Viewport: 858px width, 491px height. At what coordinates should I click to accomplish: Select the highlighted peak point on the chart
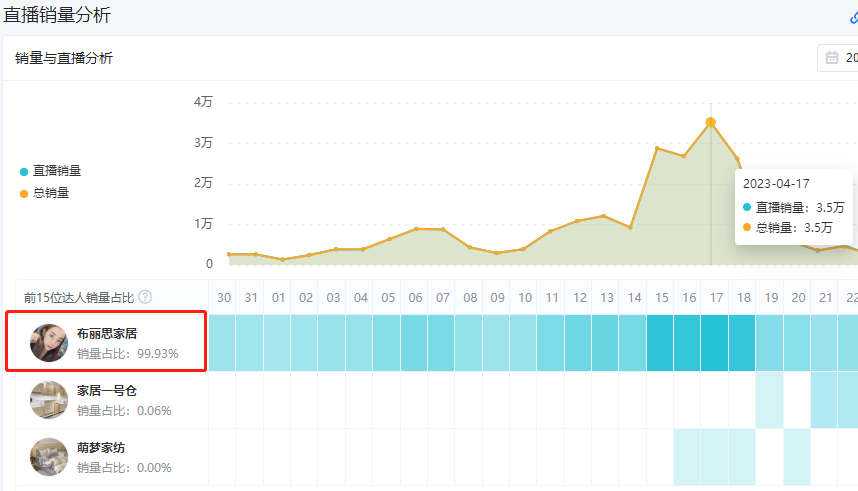711,123
